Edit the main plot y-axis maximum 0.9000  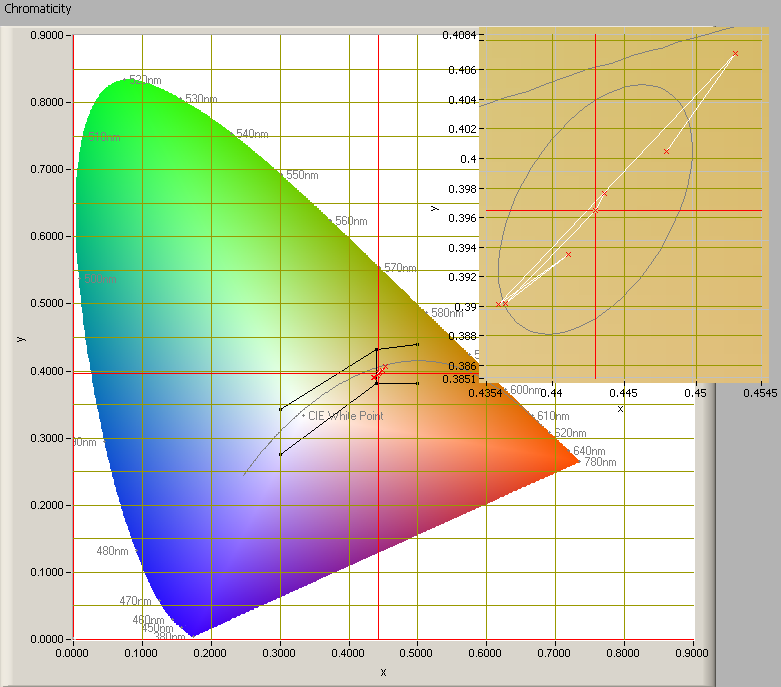coord(47,35)
